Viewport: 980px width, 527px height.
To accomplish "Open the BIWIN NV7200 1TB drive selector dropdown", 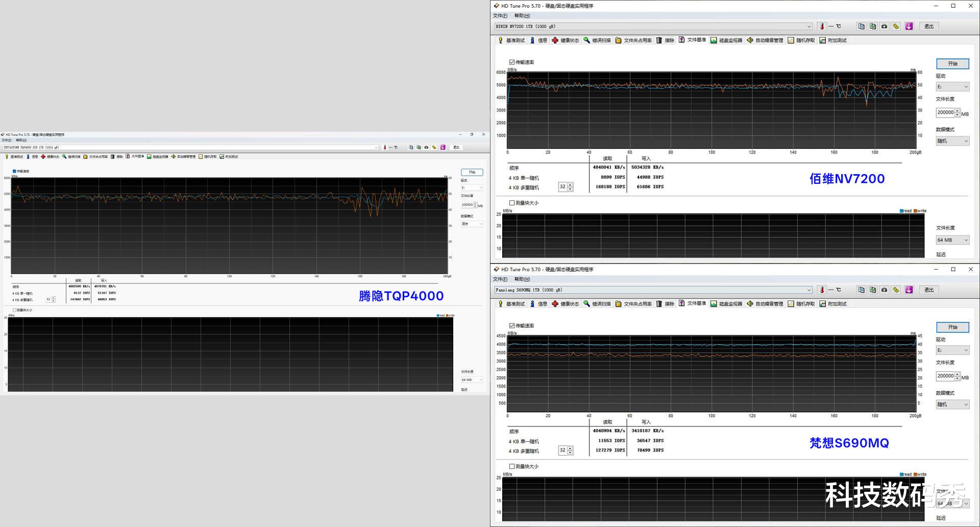I will 653,27.
